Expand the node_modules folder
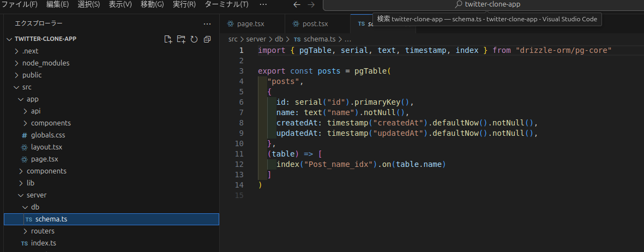This screenshot has width=644, height=252. (112, 63)
